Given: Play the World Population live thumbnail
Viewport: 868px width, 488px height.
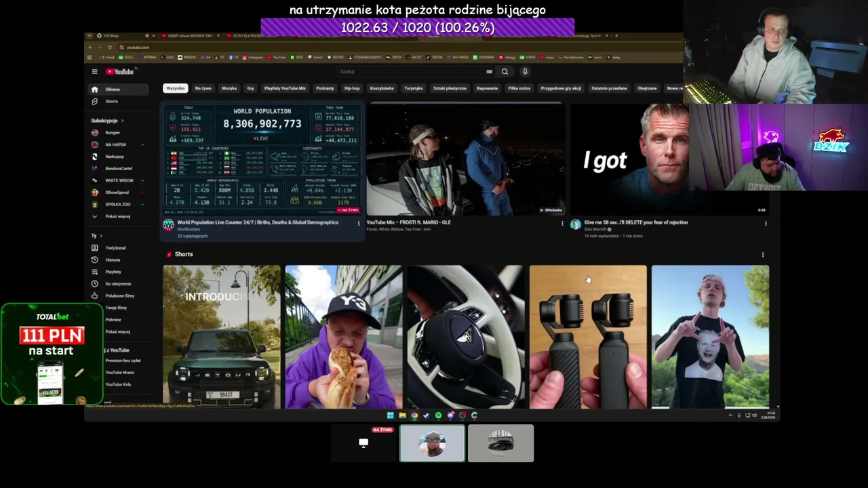Looking at the screenshot, I should point(262,159).
